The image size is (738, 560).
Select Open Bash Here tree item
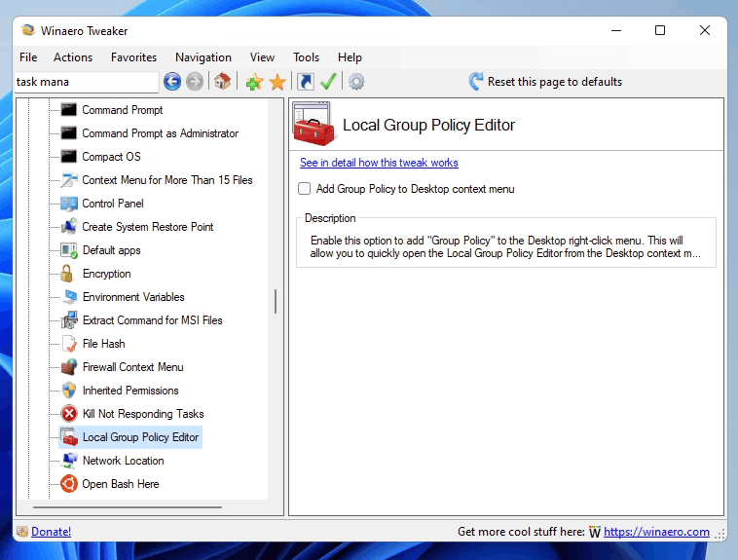[x=120, y=484]
